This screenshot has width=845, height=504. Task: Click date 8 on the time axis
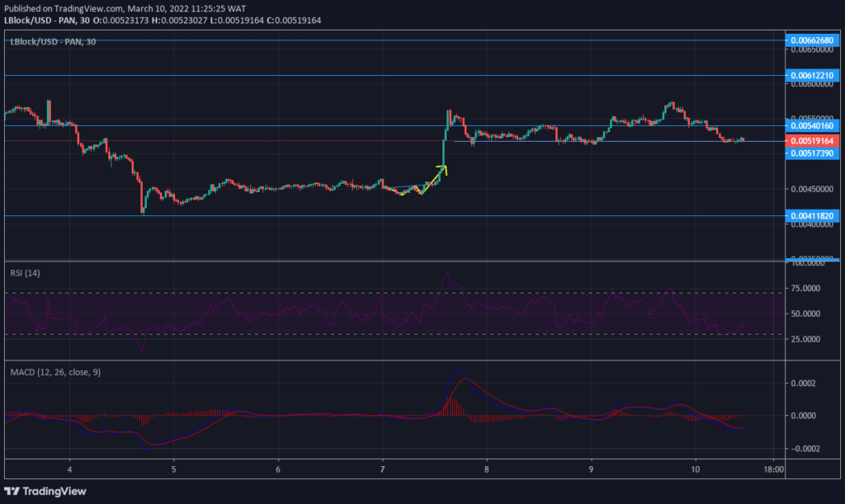[x=487, y=469]
